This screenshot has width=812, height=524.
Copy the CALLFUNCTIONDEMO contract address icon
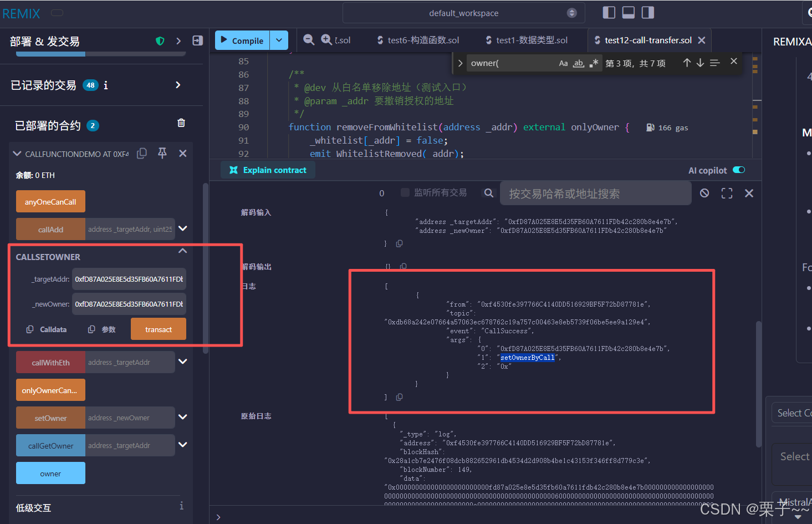(141, 154)
